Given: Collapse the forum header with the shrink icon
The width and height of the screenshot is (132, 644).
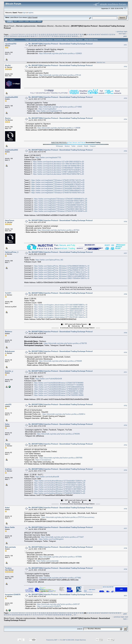Looking at the screenshot, I should coord(125,9).
